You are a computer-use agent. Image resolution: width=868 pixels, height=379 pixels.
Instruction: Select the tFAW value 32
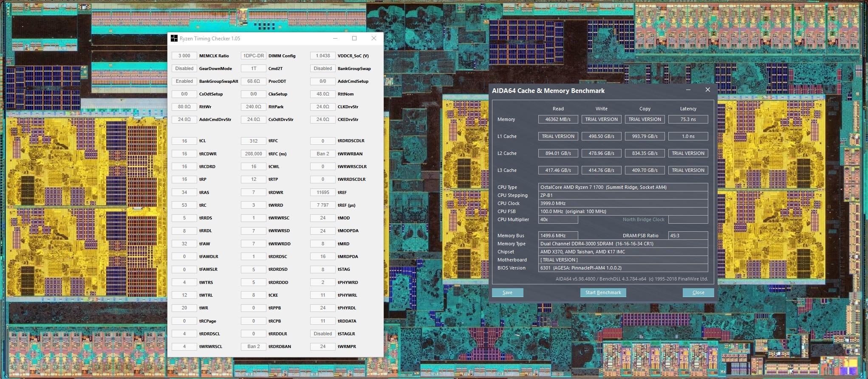(x=184, y=244)
